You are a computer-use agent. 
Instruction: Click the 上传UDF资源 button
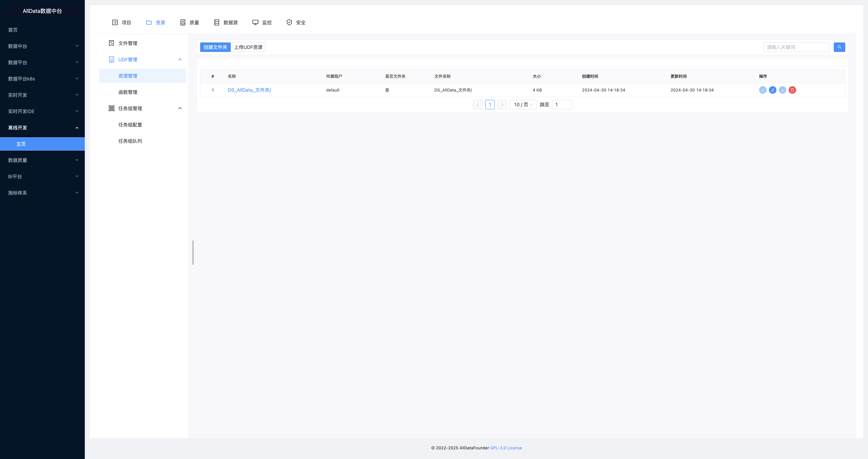(248, 47)
